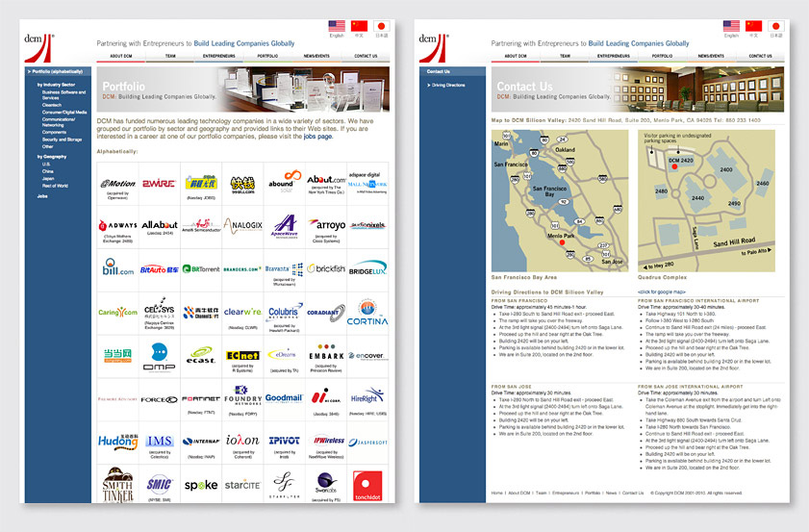Open the Entrepreneurs footer link
This screenshot has width=809, height=532.
coord(566,493)
